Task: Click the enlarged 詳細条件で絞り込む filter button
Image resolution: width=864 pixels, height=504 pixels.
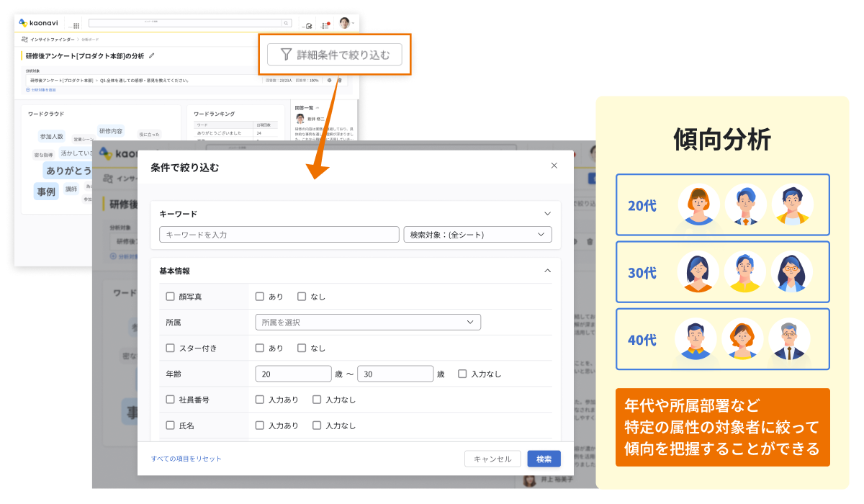Action: 335,54
